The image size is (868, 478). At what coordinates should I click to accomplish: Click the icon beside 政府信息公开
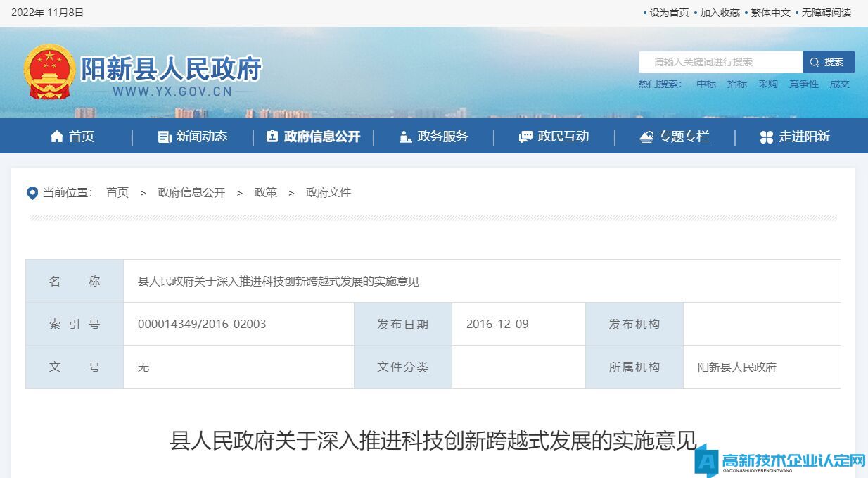272,137
